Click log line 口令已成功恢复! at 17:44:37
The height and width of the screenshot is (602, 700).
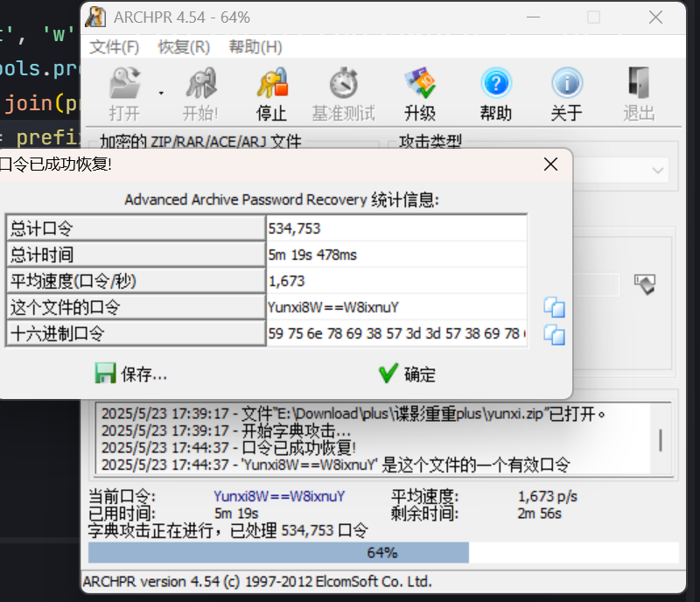[228, 448]
